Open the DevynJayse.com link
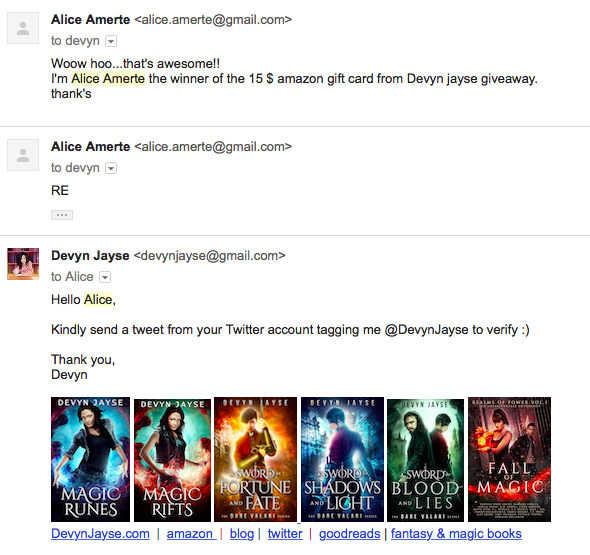The image size is (590, 555). pos(100,534)
